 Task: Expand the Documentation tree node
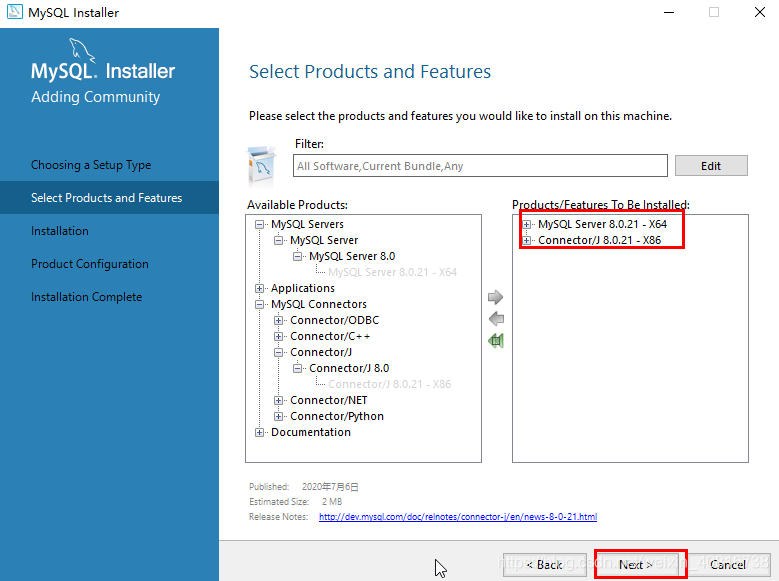point(259,432)
